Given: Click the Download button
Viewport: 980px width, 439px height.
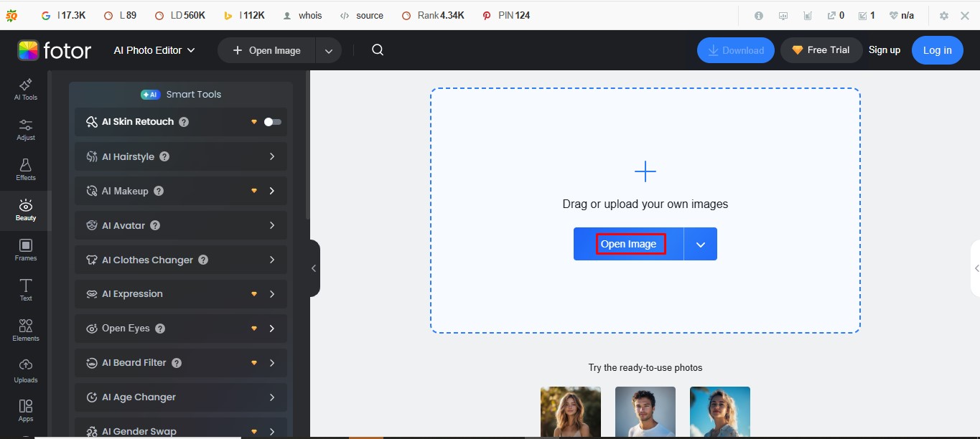Looking at the screenshot, I should pyautogui.click(x=736, y=50).
